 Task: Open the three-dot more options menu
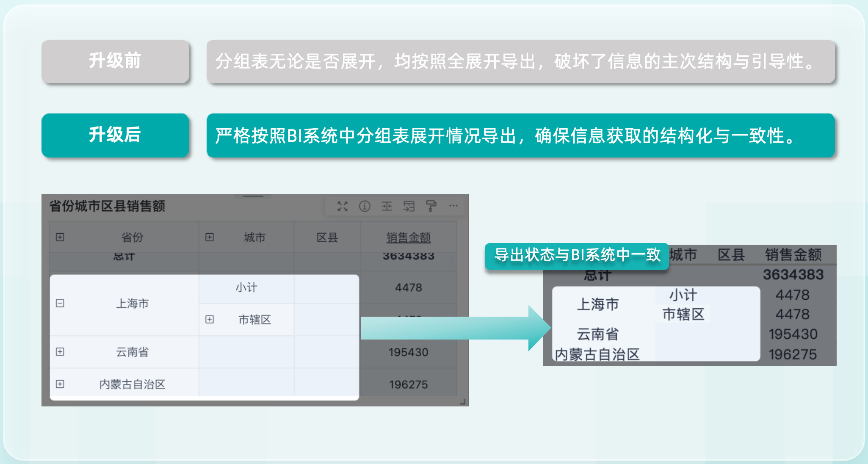point(453,206)
